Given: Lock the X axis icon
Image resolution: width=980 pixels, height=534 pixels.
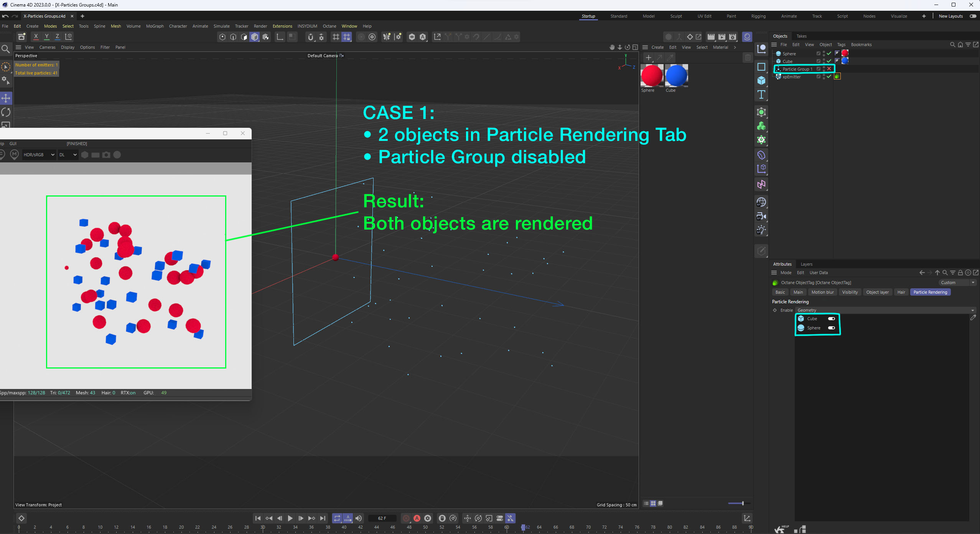Looking at the screenshot, I should (x=36, y=36).
